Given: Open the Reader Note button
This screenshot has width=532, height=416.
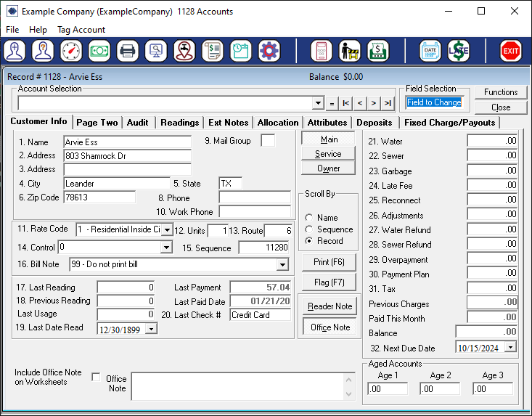Looking at the screenshot, I should (x=330, y=306).
